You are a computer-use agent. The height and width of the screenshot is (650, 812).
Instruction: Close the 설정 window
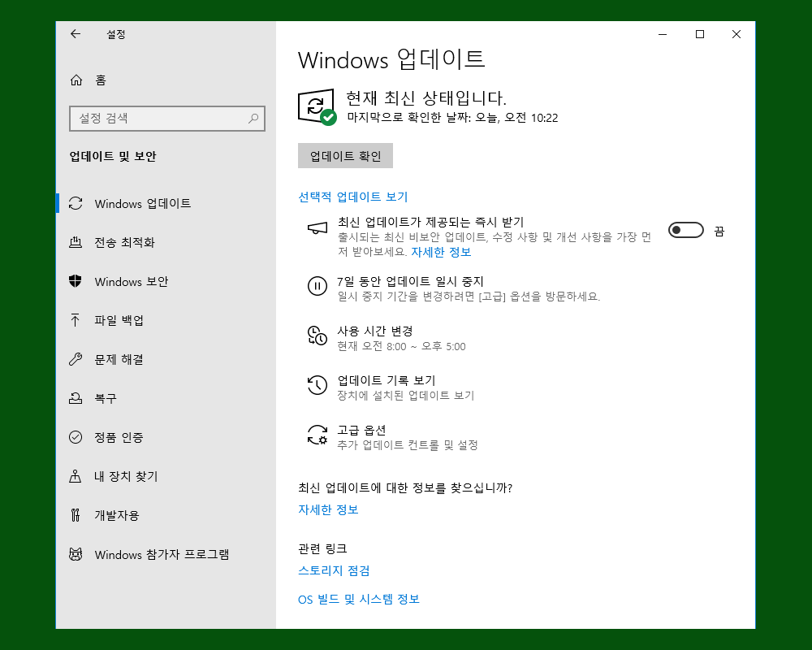coord(736,34)
